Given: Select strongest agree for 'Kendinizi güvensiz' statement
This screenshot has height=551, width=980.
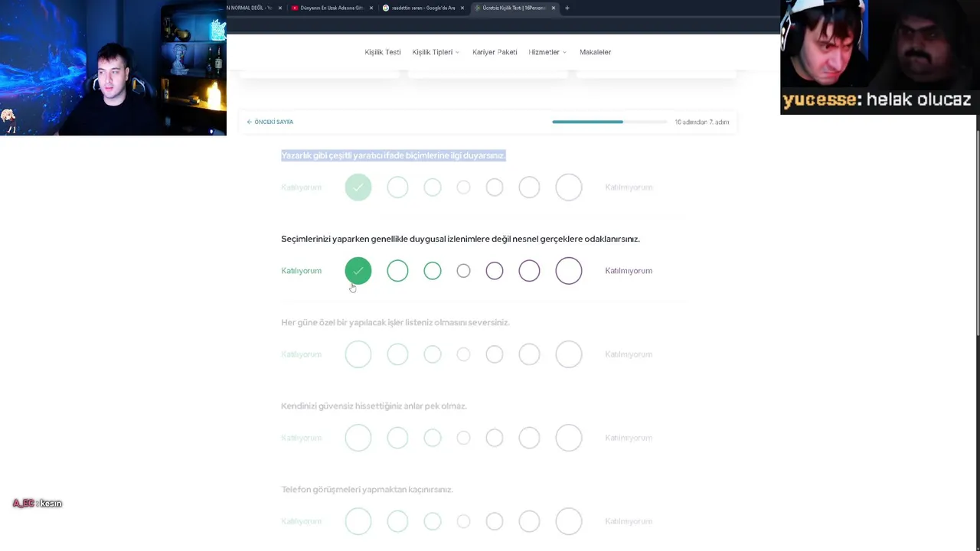Looking at the screenshot, I should (358, 438).
